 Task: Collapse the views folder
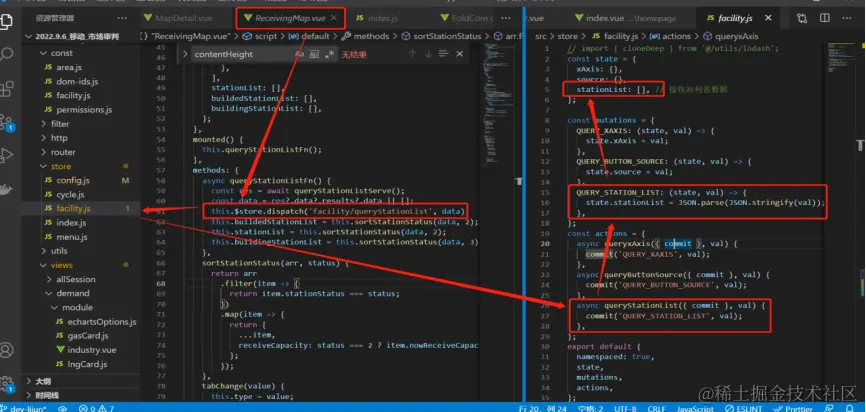coord(62,265)
